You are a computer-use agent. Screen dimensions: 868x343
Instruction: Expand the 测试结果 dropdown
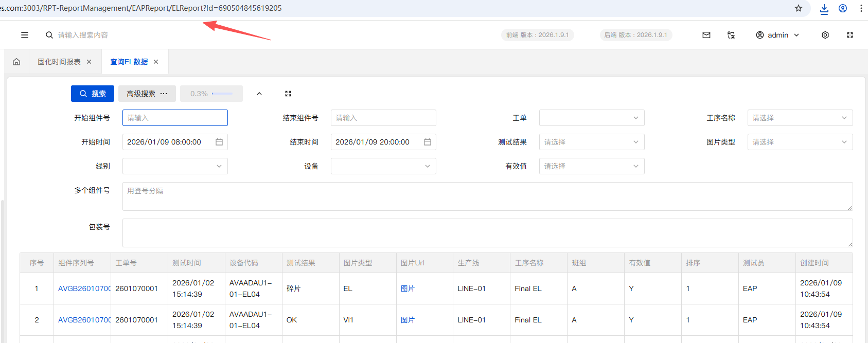pyautogui.click(x=592, y=142)
